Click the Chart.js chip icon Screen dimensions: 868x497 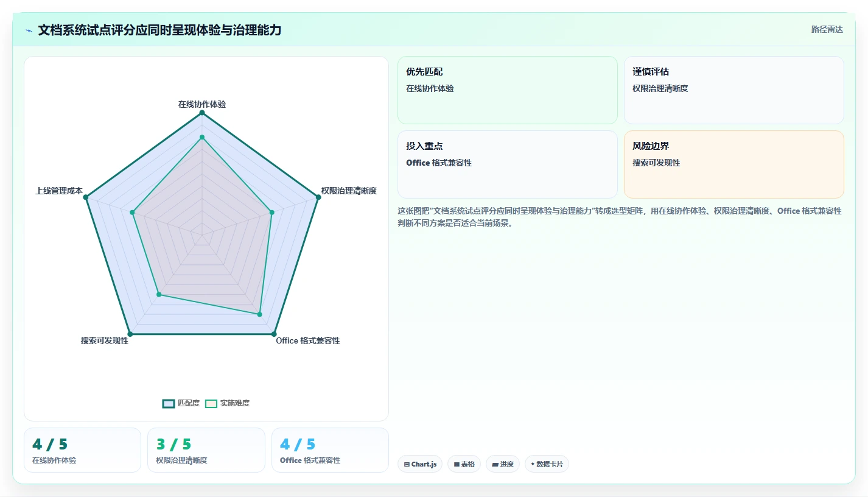407,464
